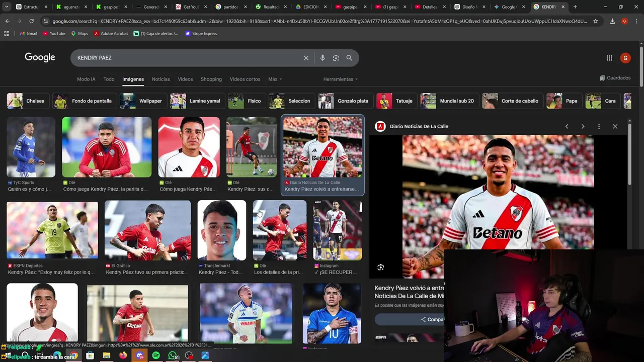Image resolution: width=644 pixels, height=362 pixels.
Task: Open Chrome downloads icon
Action: 612,21
